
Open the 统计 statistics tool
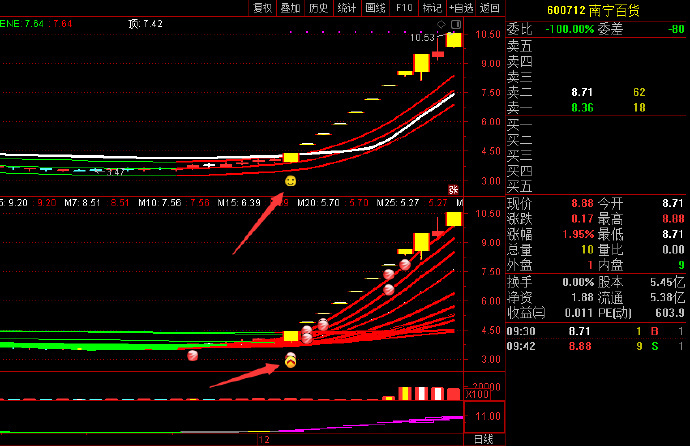tap(347, 8)
